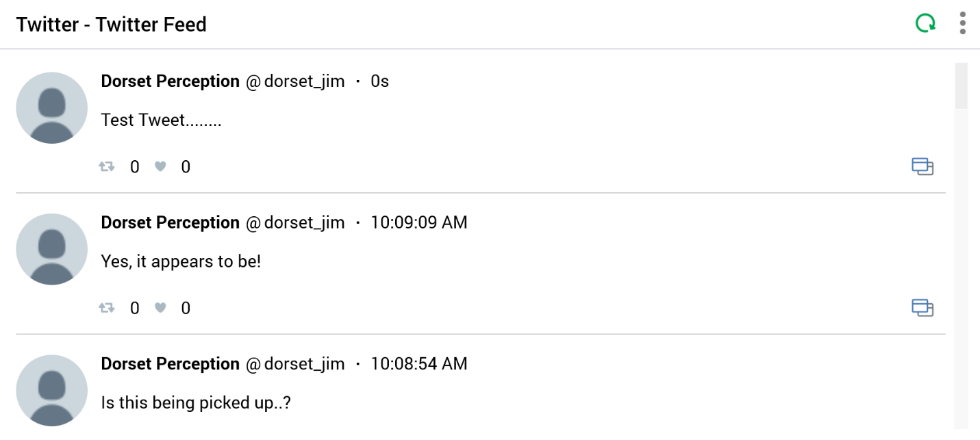The width and height of the screenshot is (980, 440).
Task: Click avatar of the "Test Tweet" post
Action: [x=51, y=108]
